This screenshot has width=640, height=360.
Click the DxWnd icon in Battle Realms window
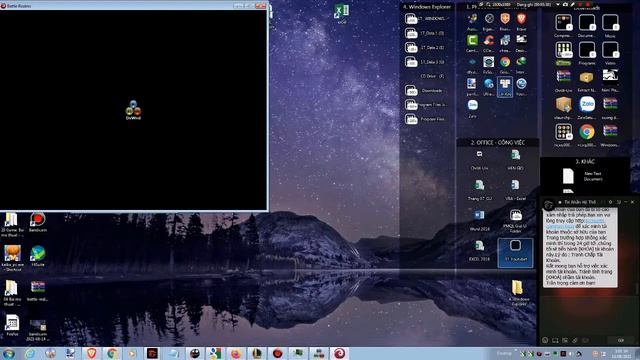pyautogui.click(x=133, y=109)
